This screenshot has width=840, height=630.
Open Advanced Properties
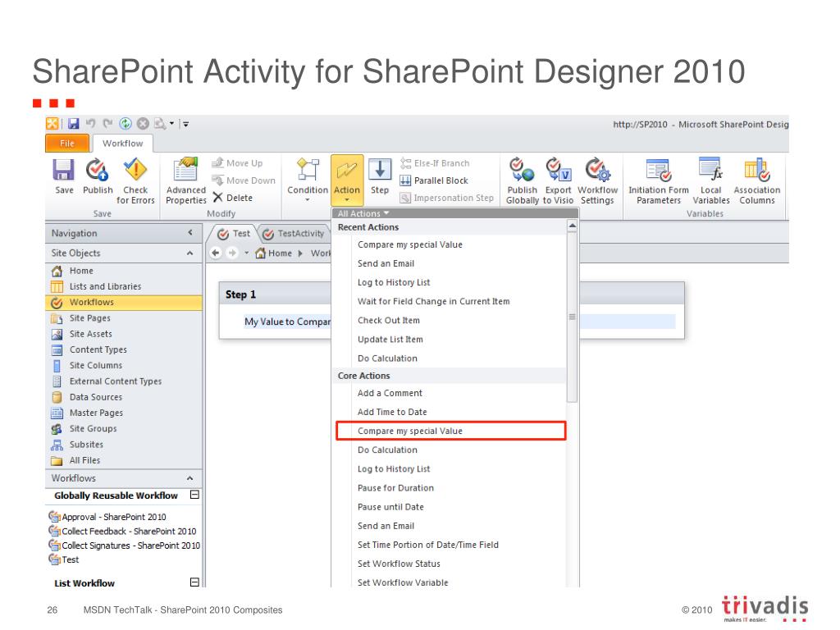pyautogui.click(x=186, y=181)
